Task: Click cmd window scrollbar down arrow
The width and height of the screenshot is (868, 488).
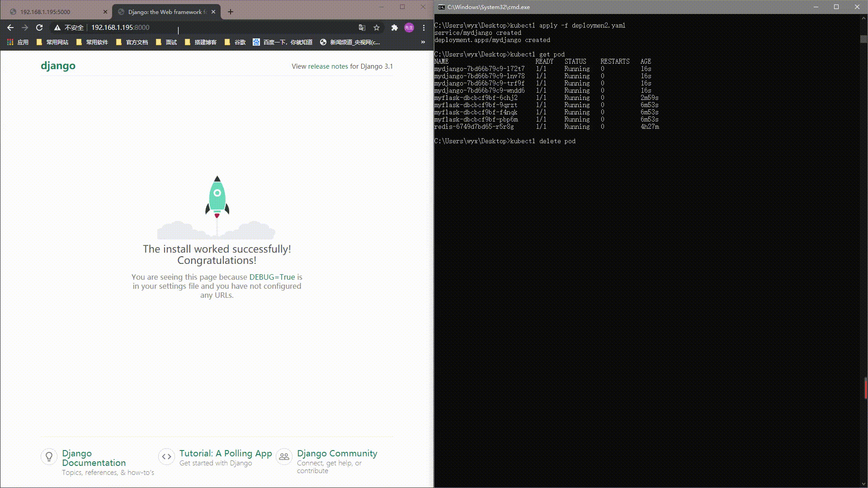Action: (864, 483)
